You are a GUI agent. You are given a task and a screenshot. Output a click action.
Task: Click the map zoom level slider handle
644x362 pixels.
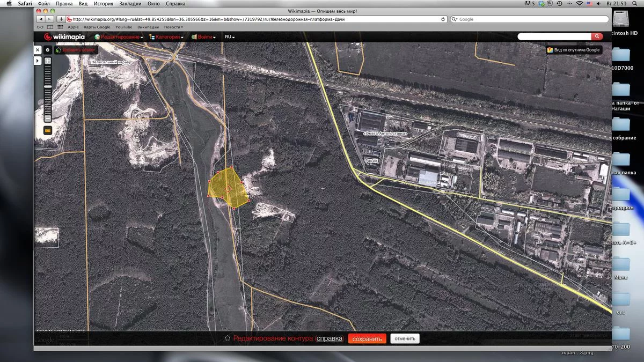48,86
